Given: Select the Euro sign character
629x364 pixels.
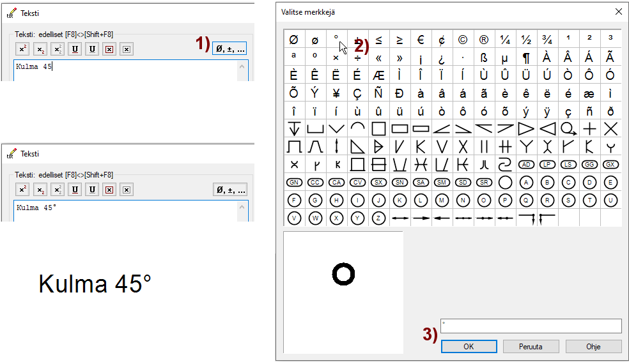Looking at the screenshot, I should click(x=421, y=40).
